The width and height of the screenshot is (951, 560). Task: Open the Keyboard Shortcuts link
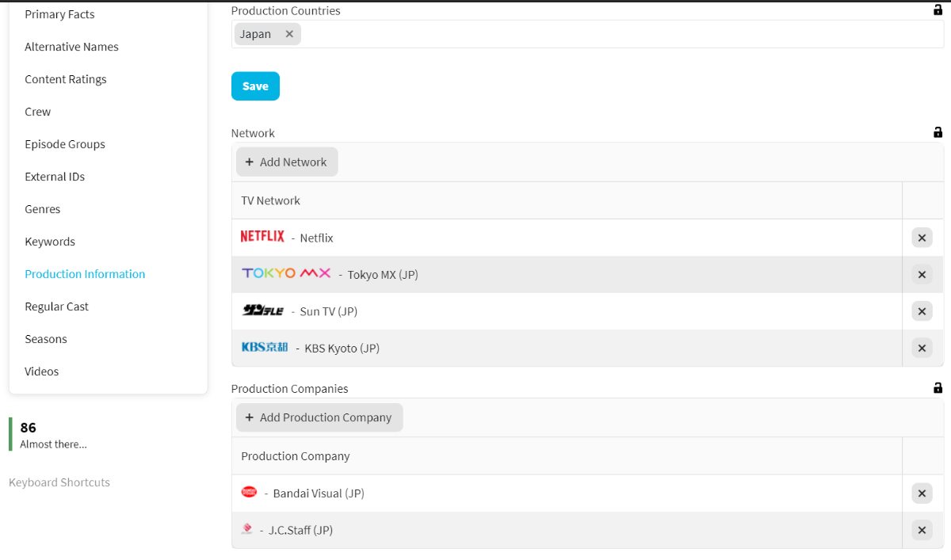pos(59,482)
